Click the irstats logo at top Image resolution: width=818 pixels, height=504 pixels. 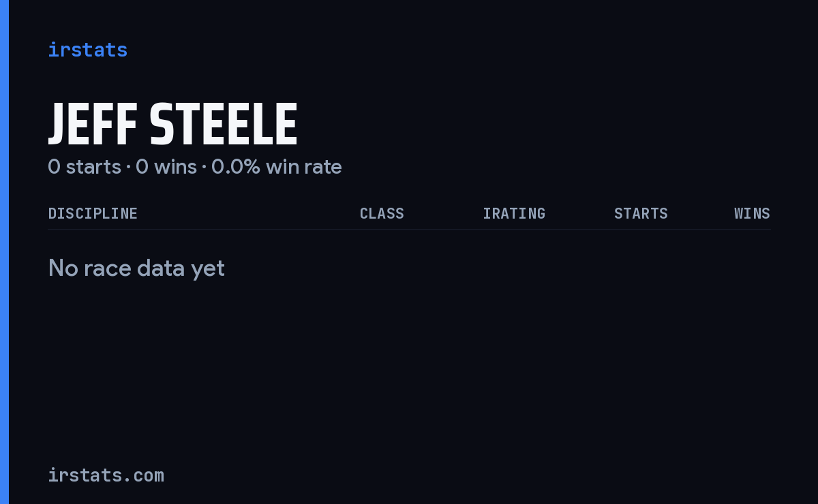[88, 50]
